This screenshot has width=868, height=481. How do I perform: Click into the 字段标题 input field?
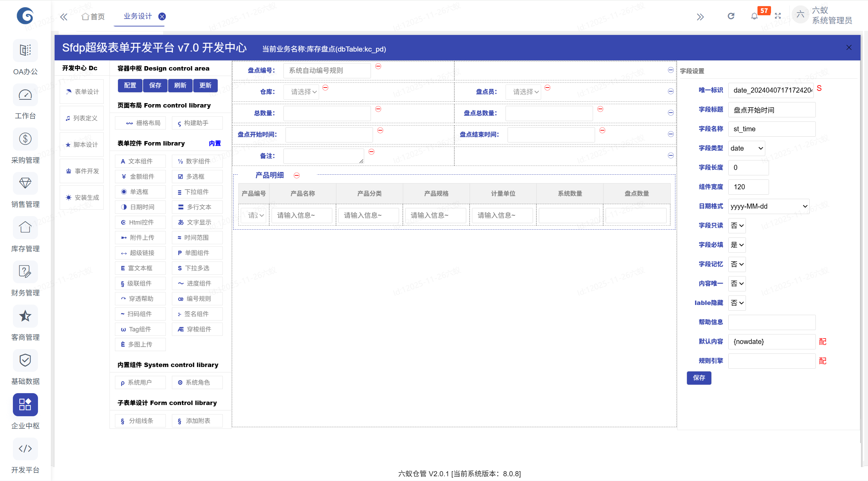click(x=771, y=110)
